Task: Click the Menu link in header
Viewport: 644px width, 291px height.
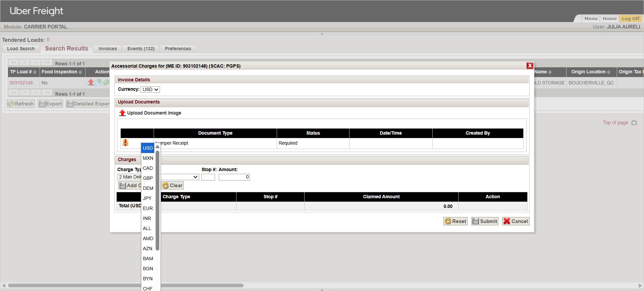Action: coord(591,18)
